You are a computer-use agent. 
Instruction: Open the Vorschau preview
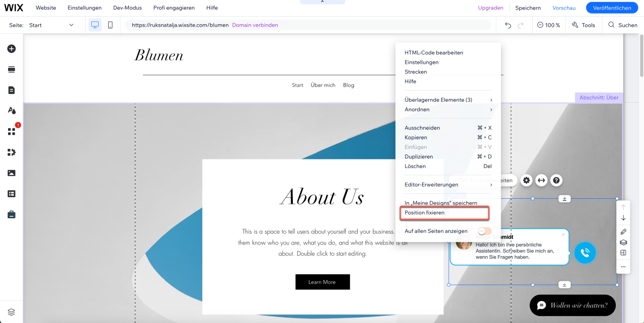coord(564,8)
